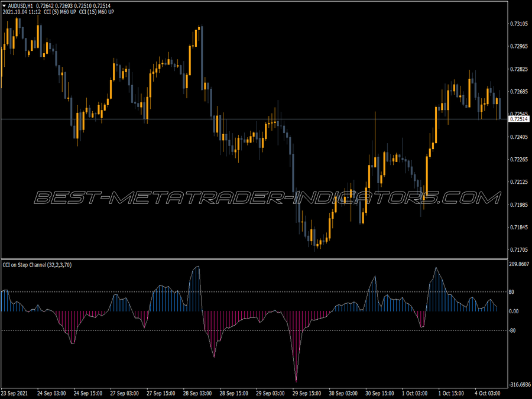
Task: Select the OHLC values 0.72642 0.72693 0.72510 0.72514
Action: [73, 6]
